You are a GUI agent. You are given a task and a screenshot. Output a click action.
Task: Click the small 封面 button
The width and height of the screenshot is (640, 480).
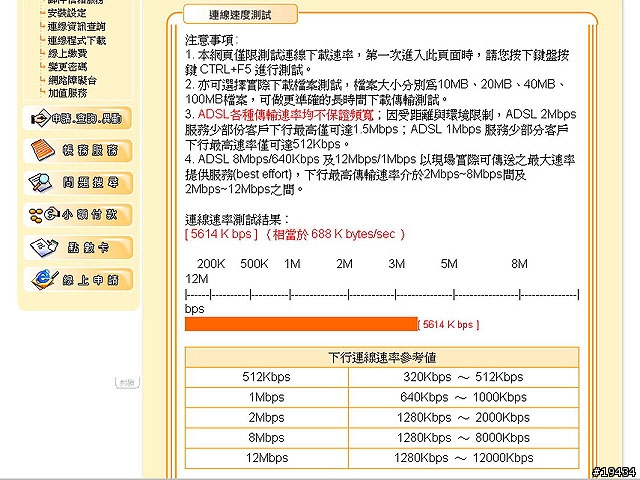tap(127, 382)
